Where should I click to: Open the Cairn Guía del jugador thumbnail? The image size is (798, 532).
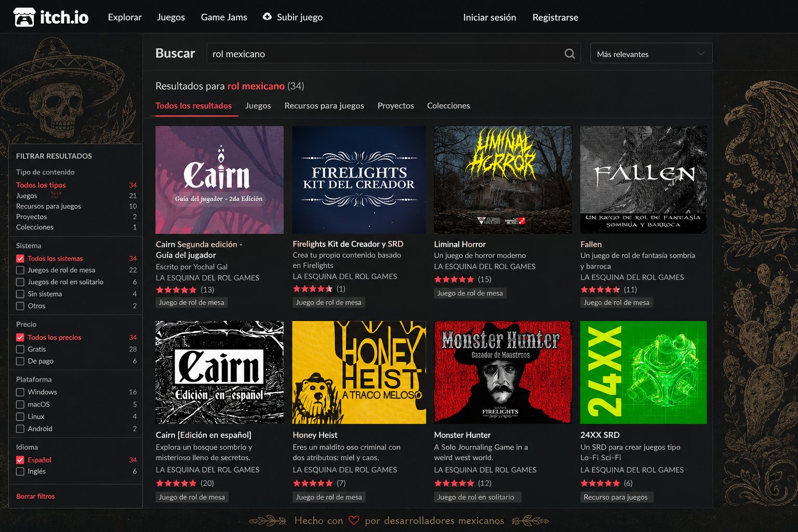pyautogui.click(x=220, y=180)
